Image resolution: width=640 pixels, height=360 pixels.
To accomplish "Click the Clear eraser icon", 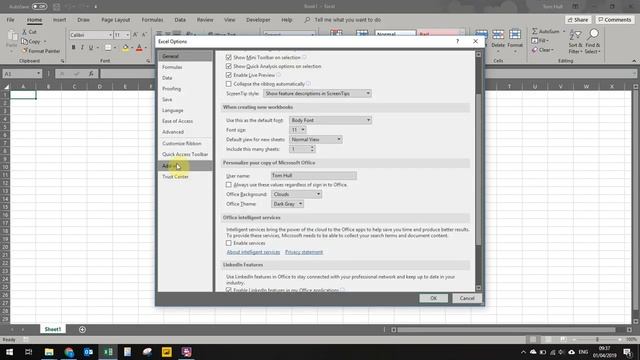I will coord(535,50).
